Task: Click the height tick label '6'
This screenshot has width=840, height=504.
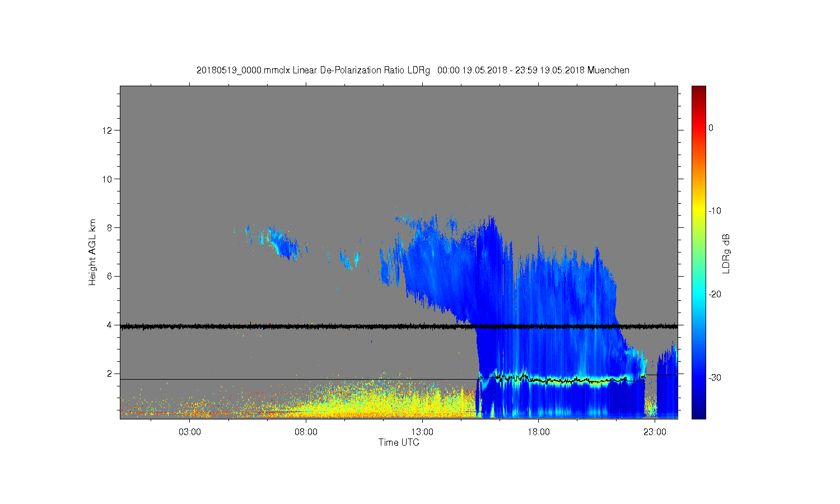Action: tap(110, 276)
